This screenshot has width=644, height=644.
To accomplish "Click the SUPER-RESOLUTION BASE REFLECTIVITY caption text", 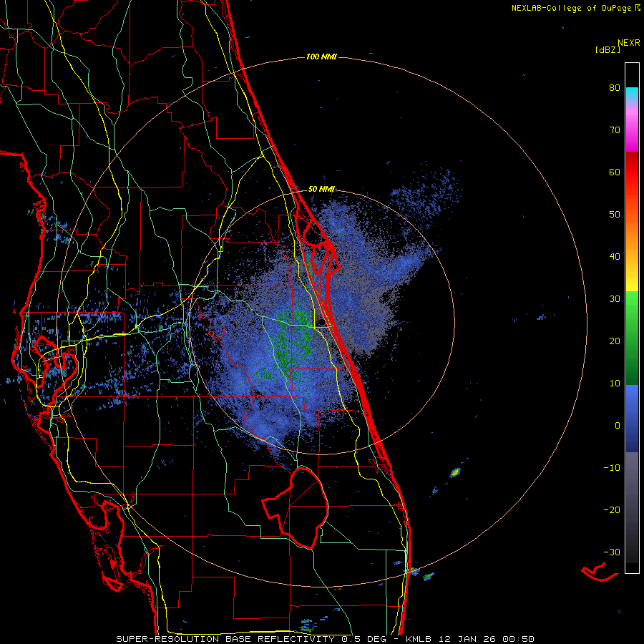I will (225, 639).
